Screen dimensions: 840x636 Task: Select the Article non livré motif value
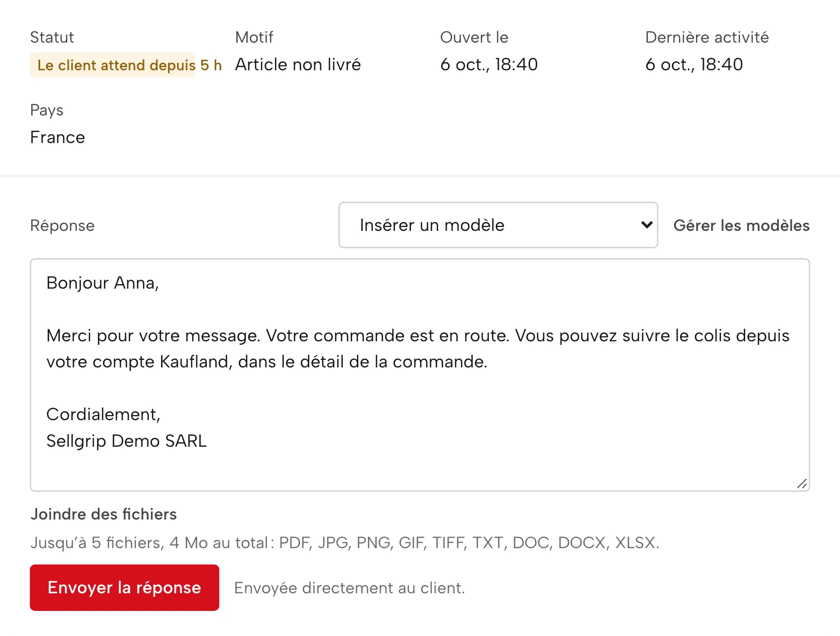298,65
